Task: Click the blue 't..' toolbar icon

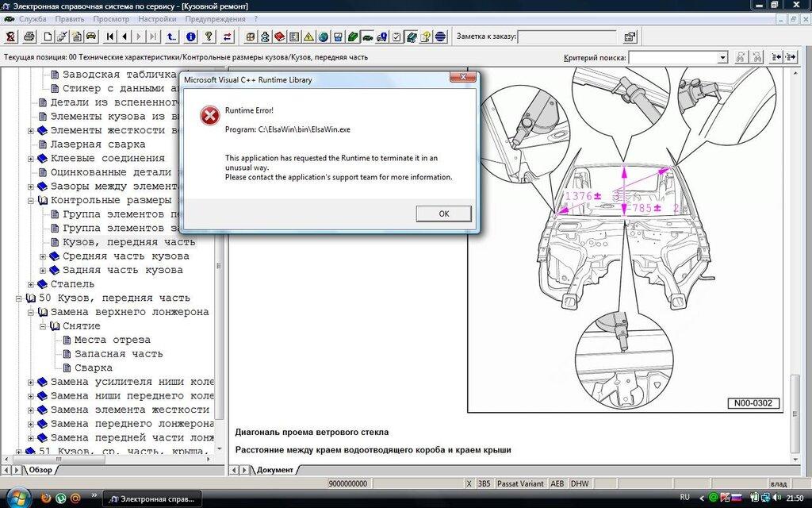Action: (x=171, y=37)
